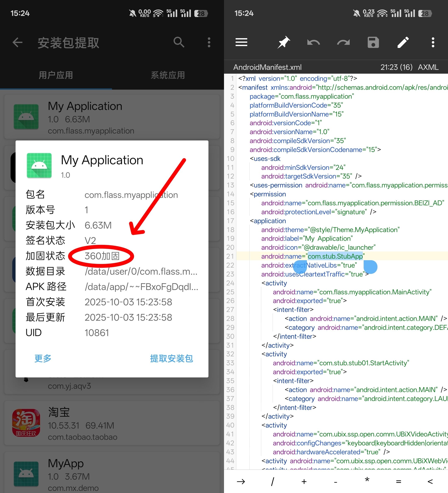Image resolution: width=448 pixels, height=493 pixels.
Task: Tap the cursor position indicator 21:23 (16)
Action: 396,67
